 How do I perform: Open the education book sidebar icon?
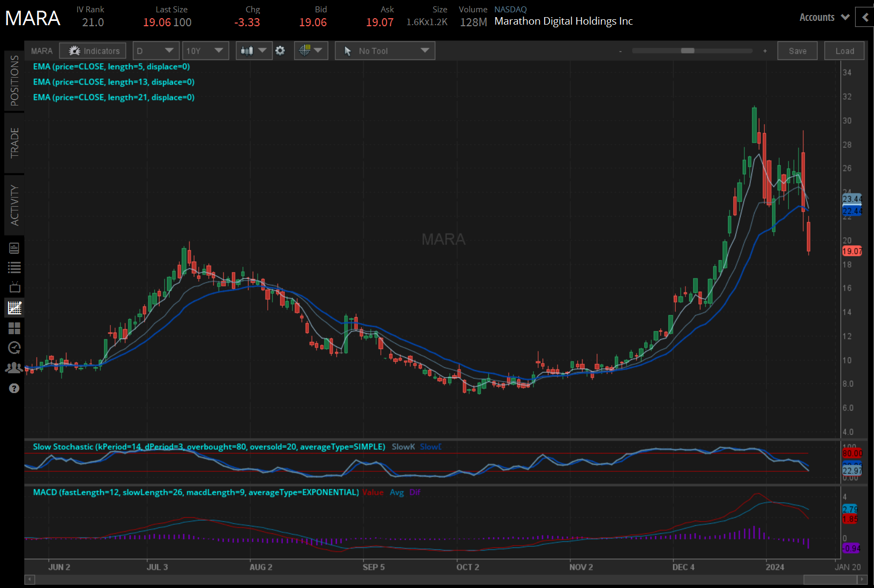(14, 248)
